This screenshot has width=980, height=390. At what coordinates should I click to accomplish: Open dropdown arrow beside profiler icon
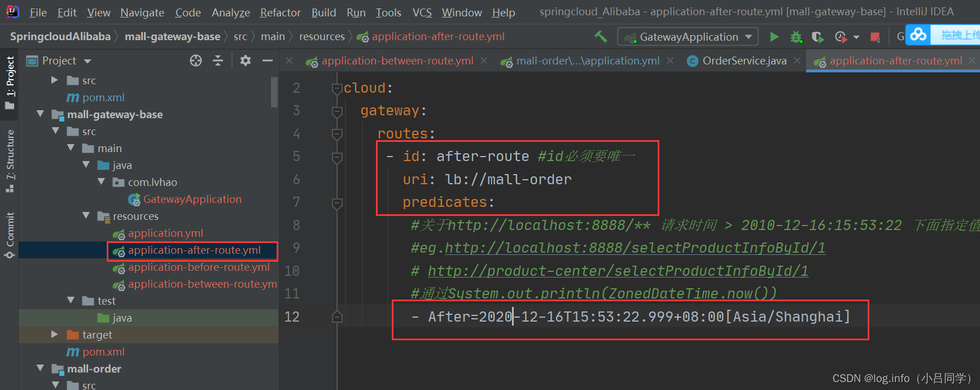[x=856, y=37]
